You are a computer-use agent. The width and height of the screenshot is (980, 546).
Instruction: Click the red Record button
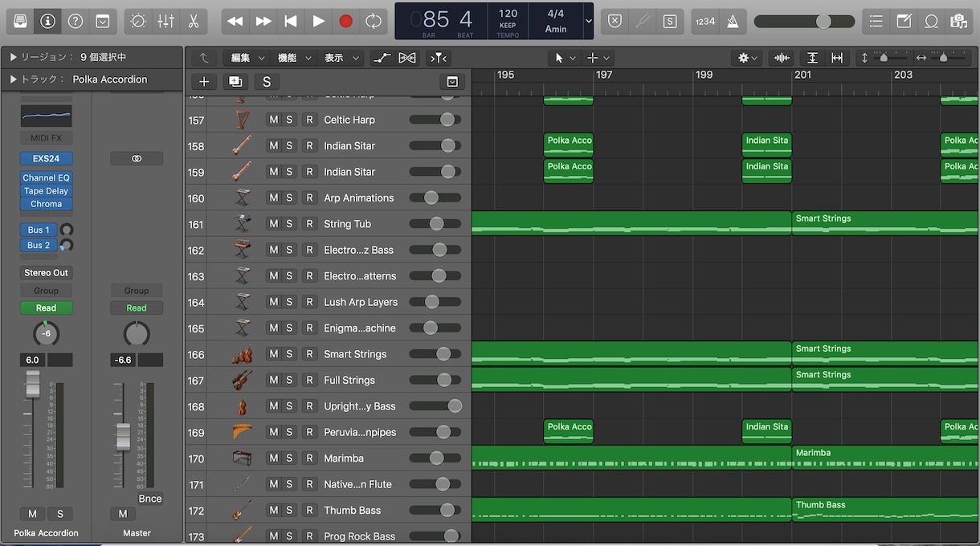point(345,22)
